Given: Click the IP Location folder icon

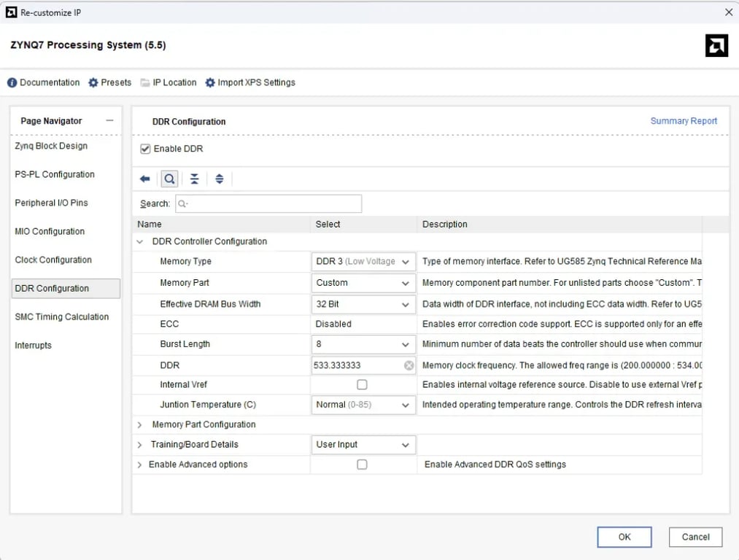Looking at the screenshot, I should (145, 82).
